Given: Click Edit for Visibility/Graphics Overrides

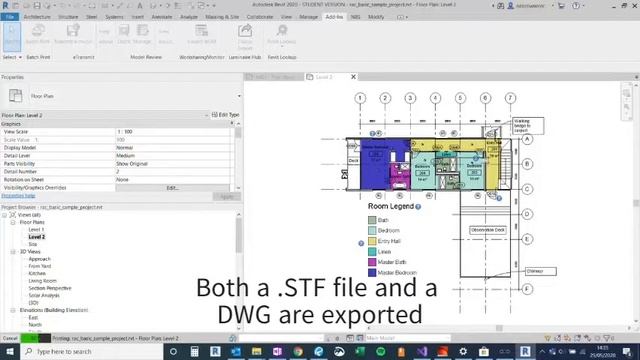Looking at the screenshot, I should [173, 188].
